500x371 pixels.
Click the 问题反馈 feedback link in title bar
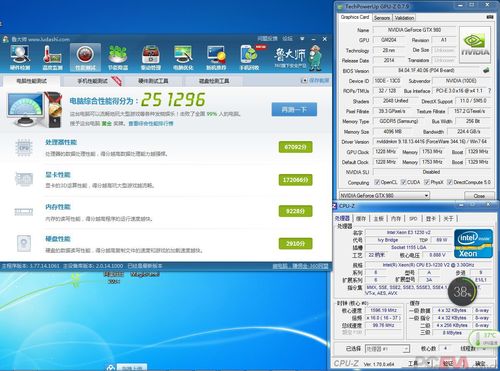[x=267, y=39]
